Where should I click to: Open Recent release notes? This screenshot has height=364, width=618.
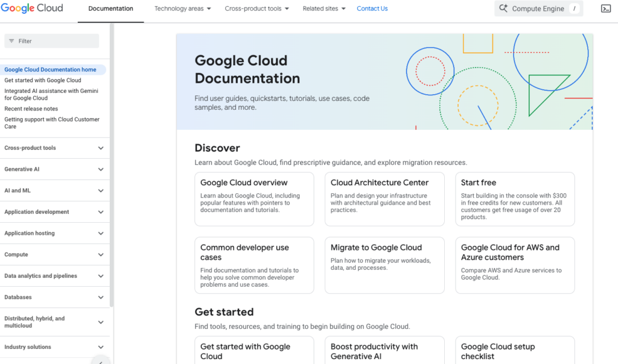(31, 109)
